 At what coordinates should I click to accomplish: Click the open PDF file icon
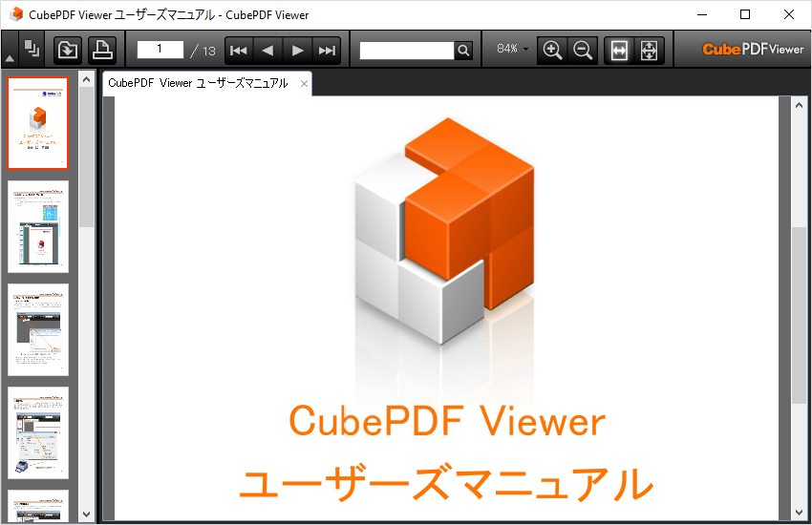point(68,51)
